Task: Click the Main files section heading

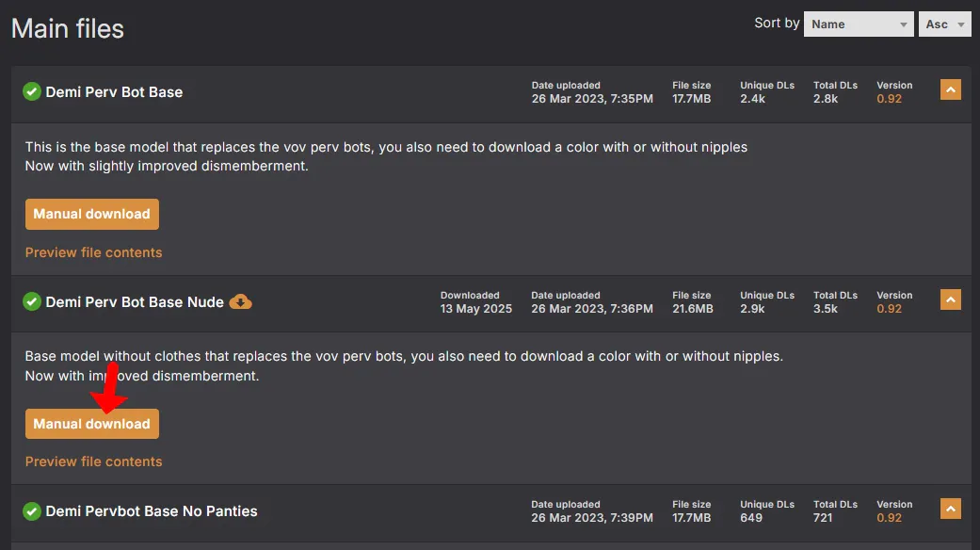Action: point(68,29)
